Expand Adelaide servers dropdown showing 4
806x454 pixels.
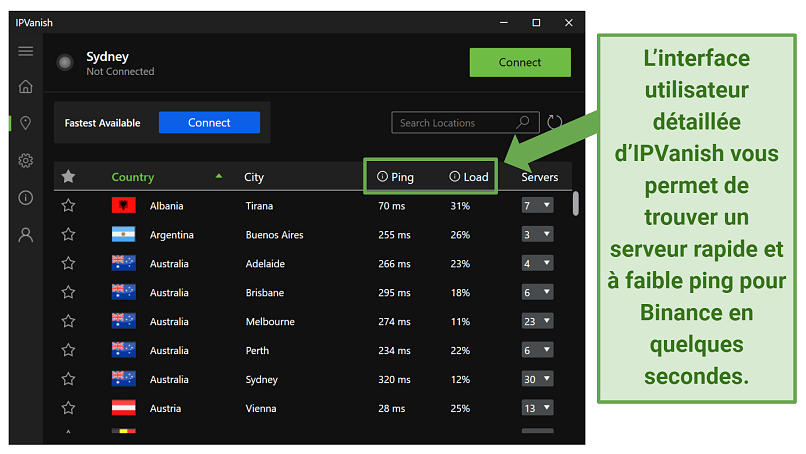pos(538,263)
